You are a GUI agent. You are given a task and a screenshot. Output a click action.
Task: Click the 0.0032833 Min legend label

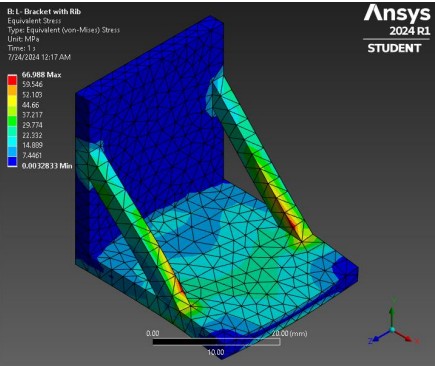click(x=47, y=166)
